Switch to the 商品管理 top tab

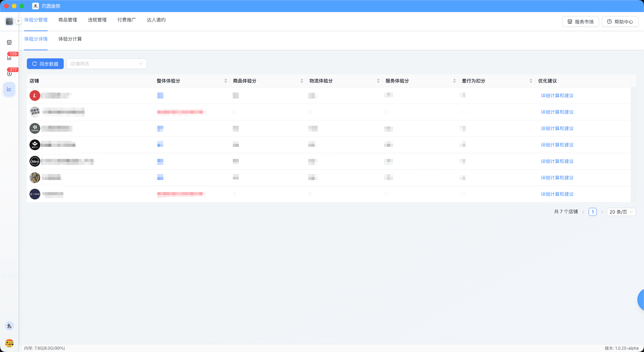[68, 20]
